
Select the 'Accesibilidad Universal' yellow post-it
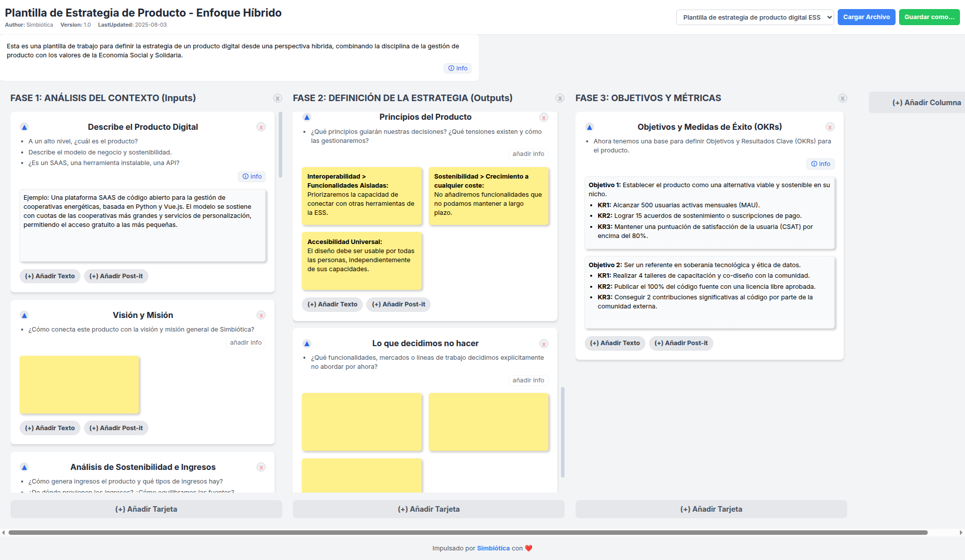pos(362,261)
